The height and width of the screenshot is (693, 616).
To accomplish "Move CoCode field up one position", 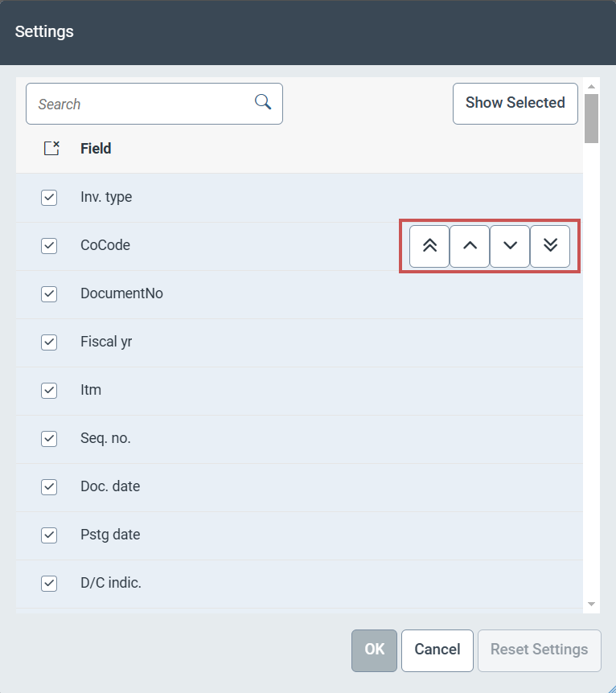I will [470, 246].
